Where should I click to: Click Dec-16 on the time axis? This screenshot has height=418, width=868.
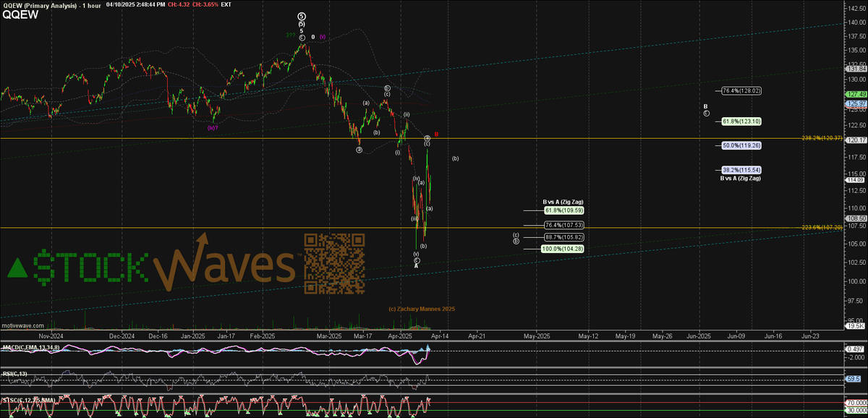coord(159,336)
